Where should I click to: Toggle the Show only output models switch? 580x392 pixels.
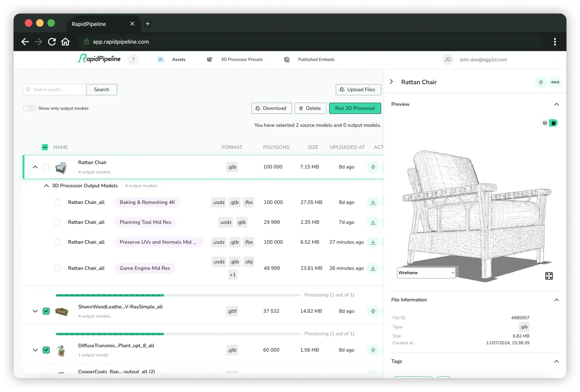click(29, 108)
